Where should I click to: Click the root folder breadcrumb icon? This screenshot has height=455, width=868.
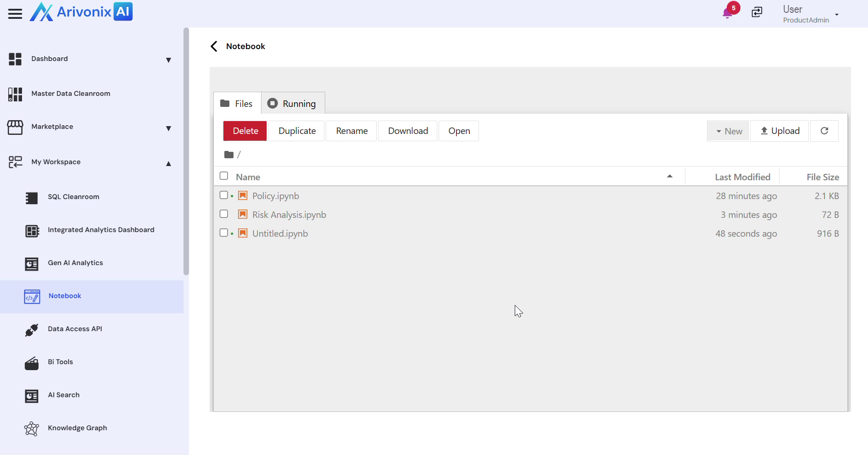[x=228, y=155]
